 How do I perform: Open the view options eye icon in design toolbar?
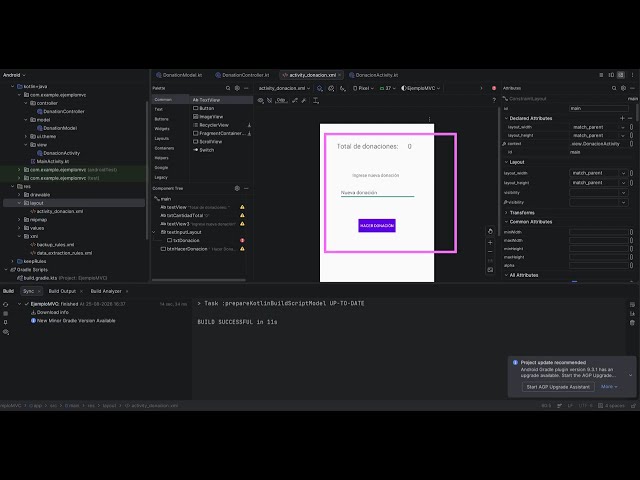260,100
